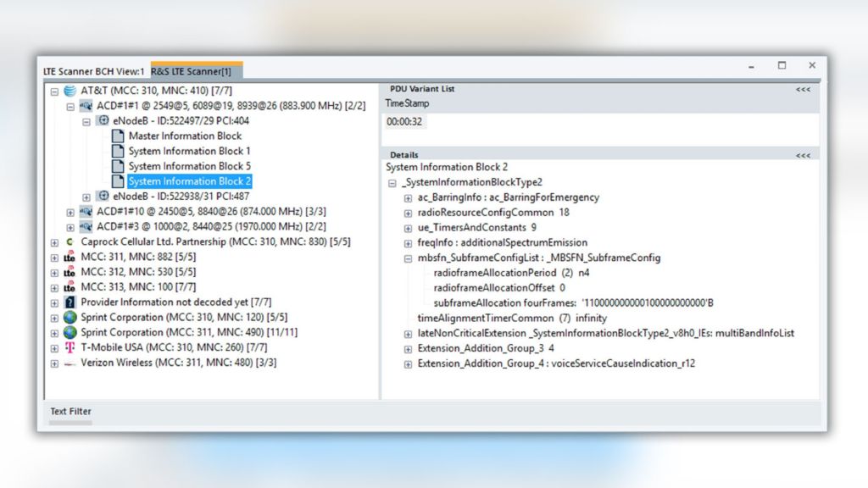Click the T-Mobile USA logo icon

point(70,347)
